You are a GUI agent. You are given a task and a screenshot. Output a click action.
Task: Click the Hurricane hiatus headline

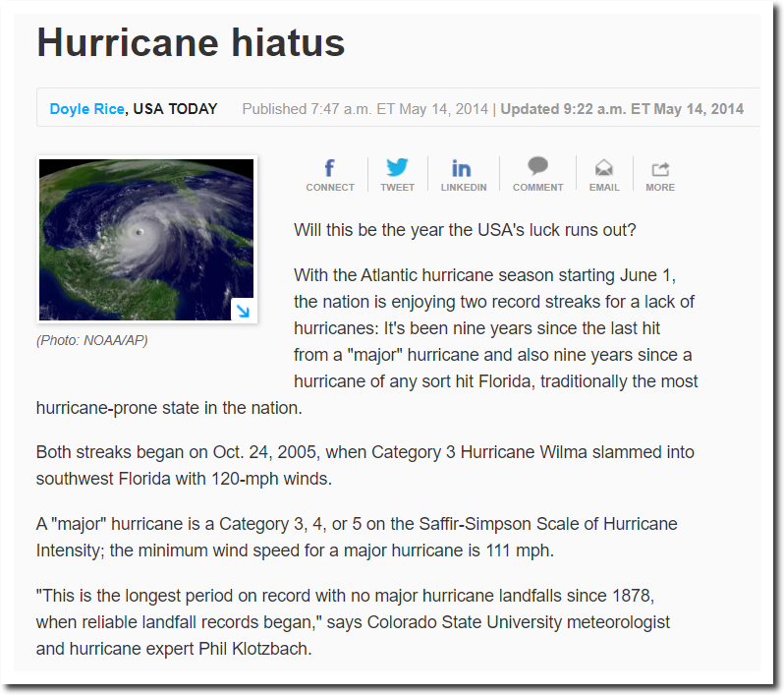191,42
